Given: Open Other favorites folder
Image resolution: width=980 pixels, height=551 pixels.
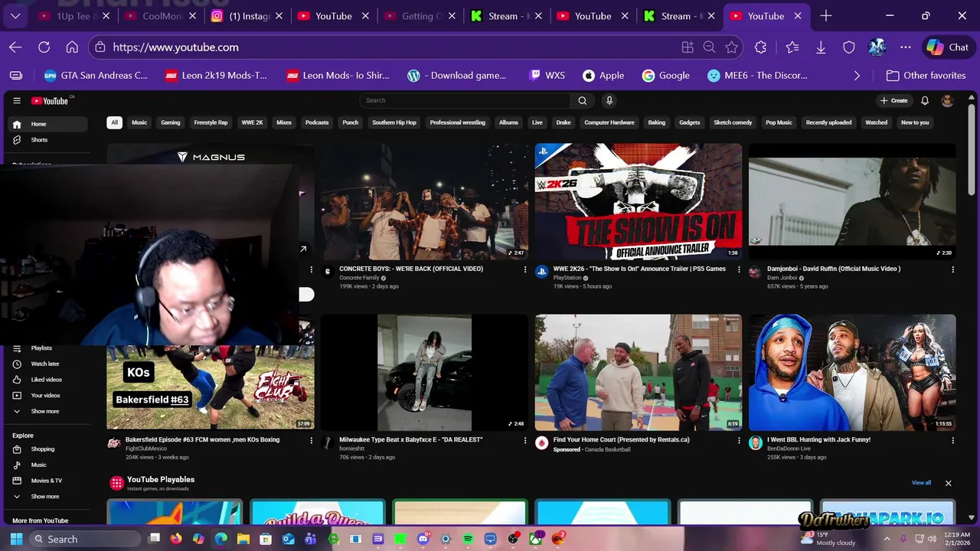Looking at the screenshot, I should (x=926, y=76).
